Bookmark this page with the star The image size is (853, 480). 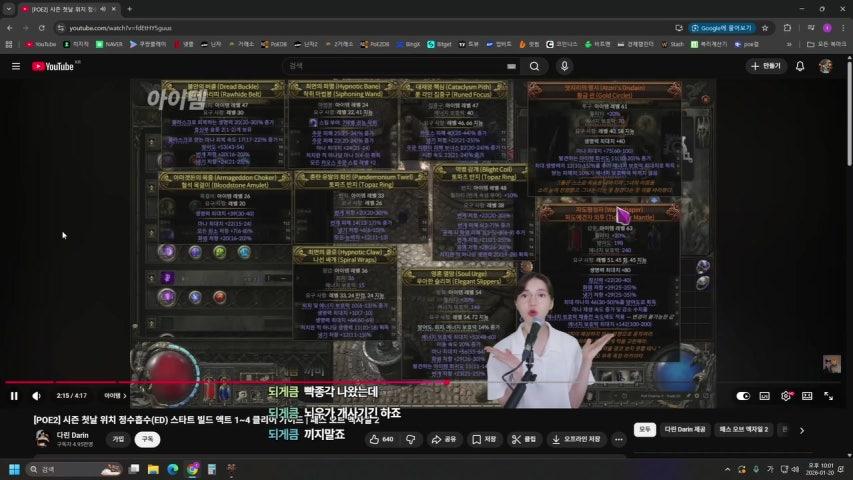(765, 28)
